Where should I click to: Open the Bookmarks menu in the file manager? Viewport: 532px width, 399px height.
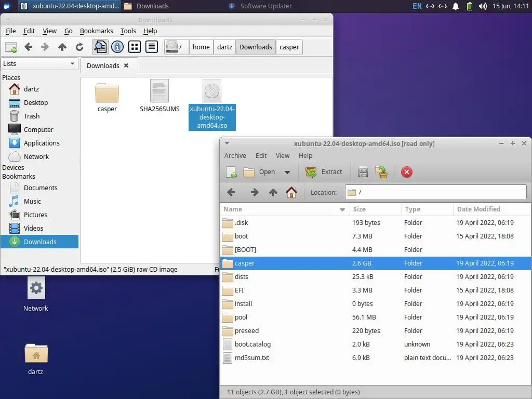click(96, 31)
